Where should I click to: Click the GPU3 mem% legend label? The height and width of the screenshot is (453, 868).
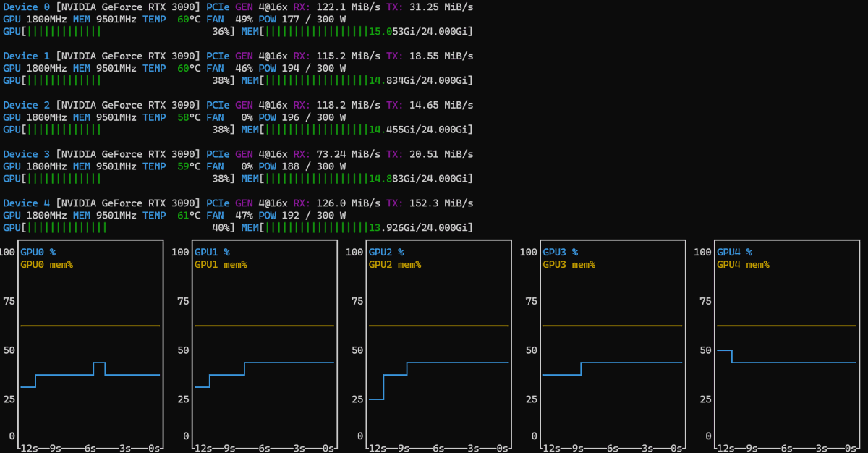click(x=570, y=265)
